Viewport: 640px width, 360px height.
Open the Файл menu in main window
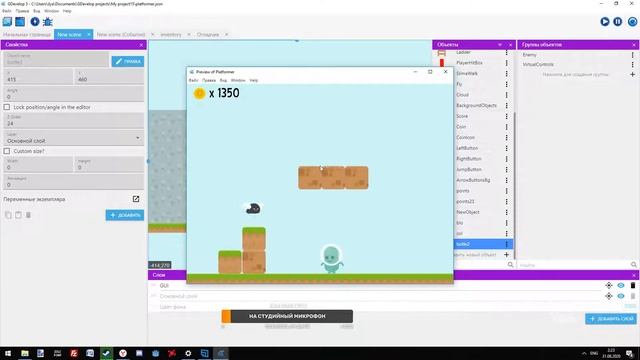coord(7,11)
